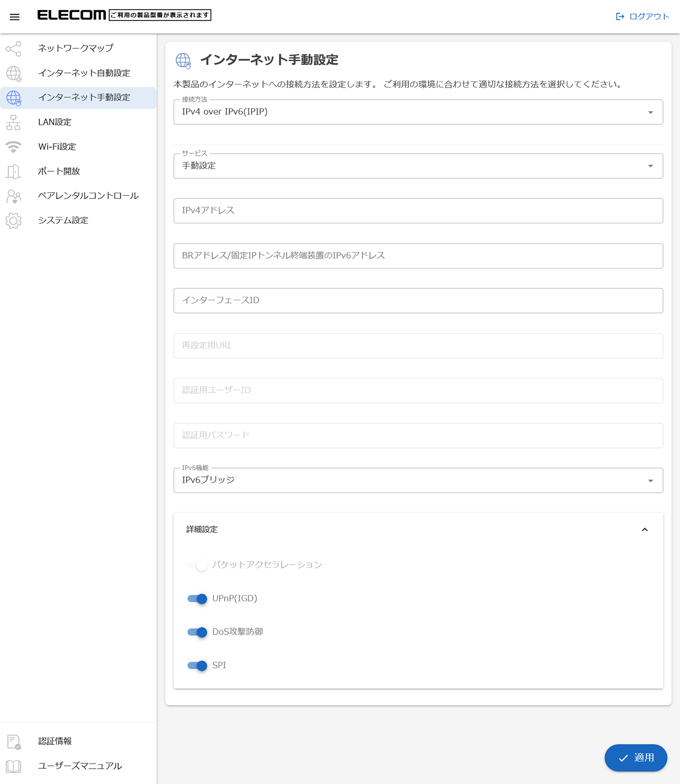This screenshot has width=680, height=784.
Task: Open the サービス dropdown
Action: click(418, 166)
